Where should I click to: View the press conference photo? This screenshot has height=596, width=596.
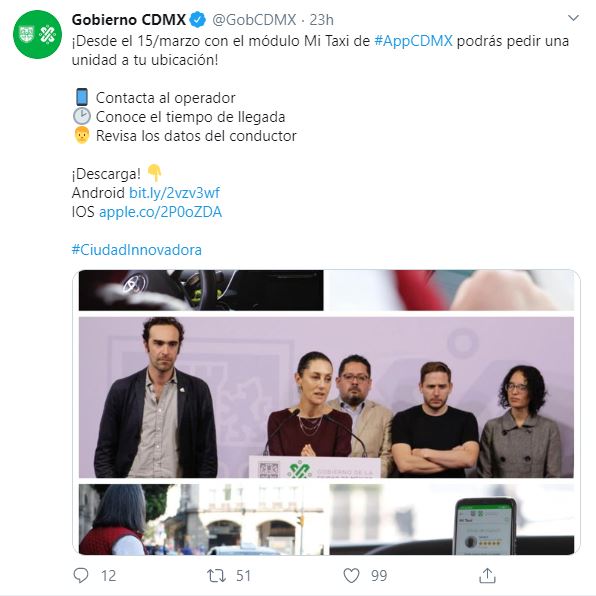pyautogui.click(x=326, y=397)
